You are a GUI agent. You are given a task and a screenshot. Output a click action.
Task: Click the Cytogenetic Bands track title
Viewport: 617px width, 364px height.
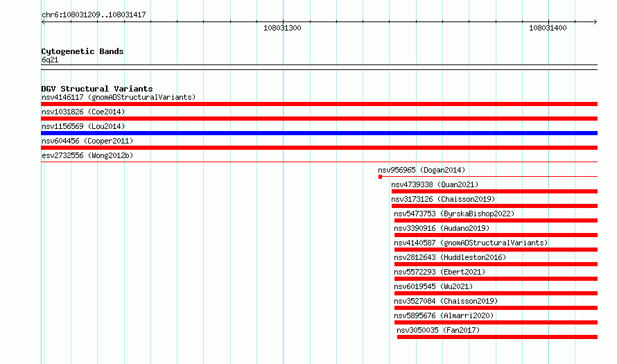(82, 51)
